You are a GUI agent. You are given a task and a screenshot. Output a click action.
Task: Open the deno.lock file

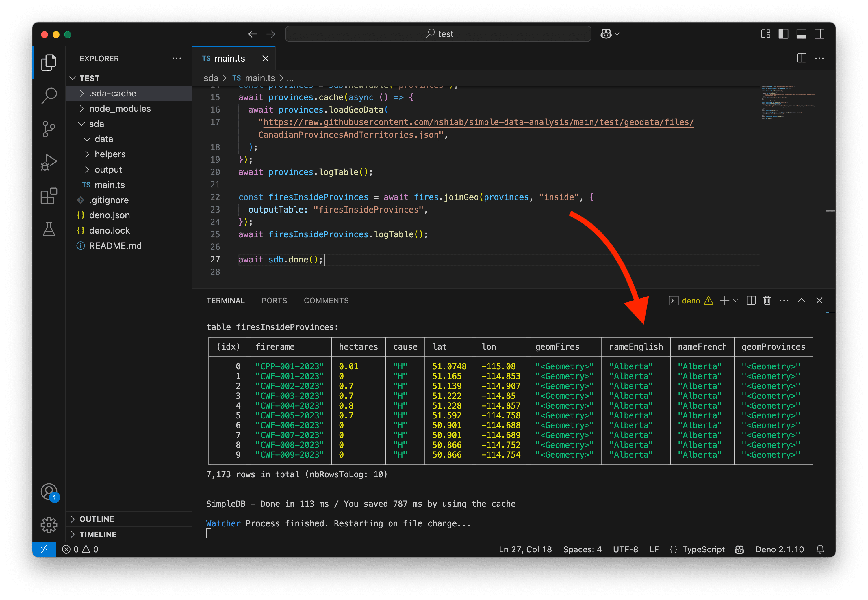coord(129,231)
